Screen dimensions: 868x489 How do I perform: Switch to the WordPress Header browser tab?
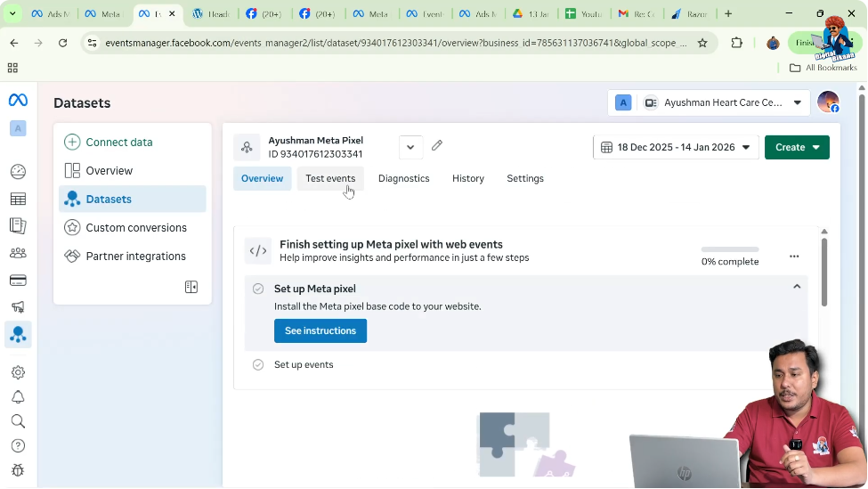coord(211,13)
